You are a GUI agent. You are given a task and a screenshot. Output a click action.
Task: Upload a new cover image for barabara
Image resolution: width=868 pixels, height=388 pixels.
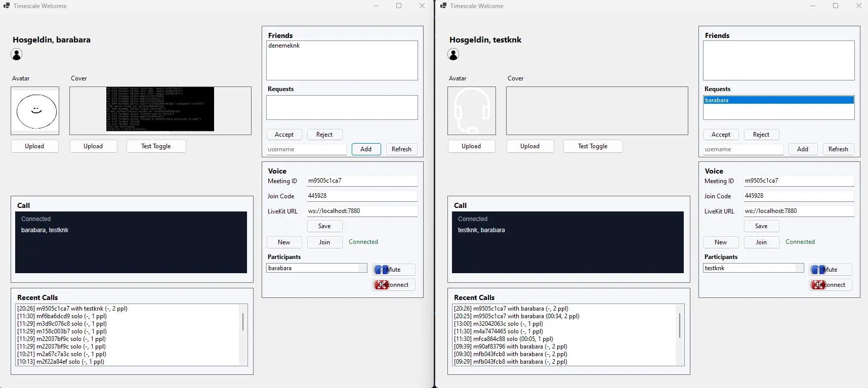(x=93, y=146)
